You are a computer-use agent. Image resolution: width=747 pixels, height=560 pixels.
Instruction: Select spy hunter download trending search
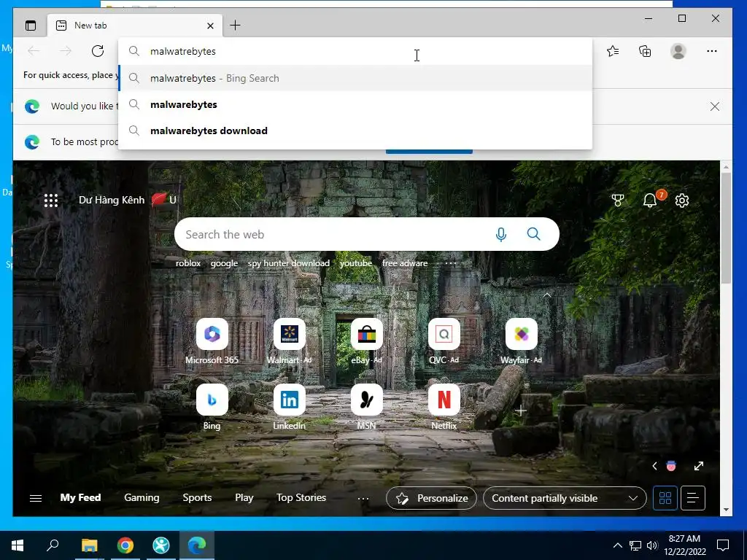289,263
